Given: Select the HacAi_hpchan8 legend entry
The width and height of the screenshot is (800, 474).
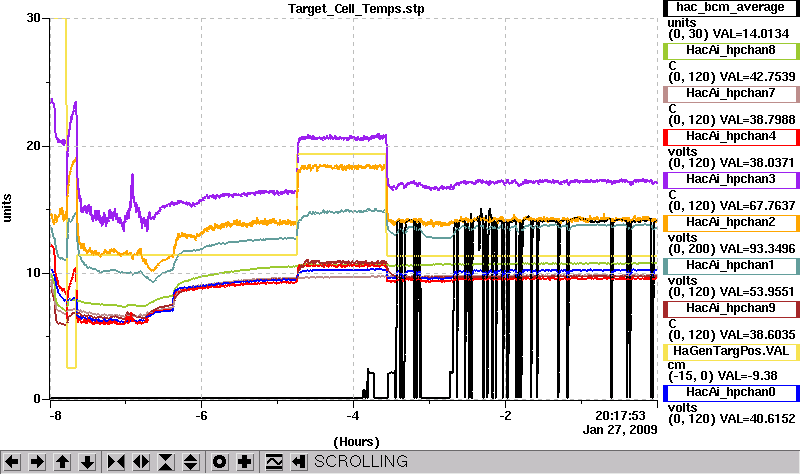Looking at the screenshot, I should (731, 51).
